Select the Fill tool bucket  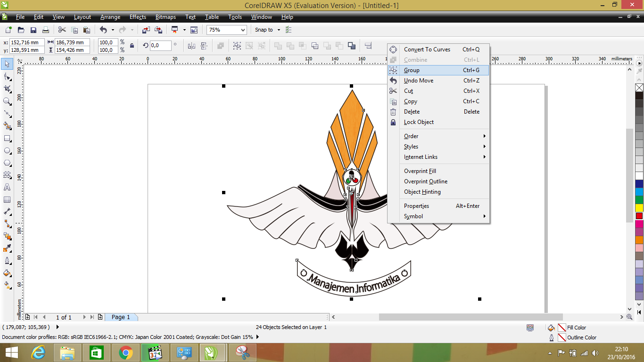[x=8, y=273]
